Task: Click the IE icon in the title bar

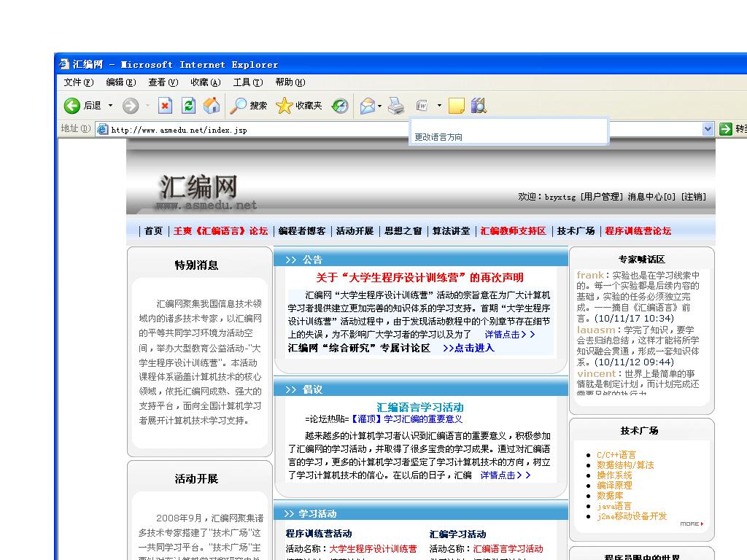Action: click(x=64, y=64)
